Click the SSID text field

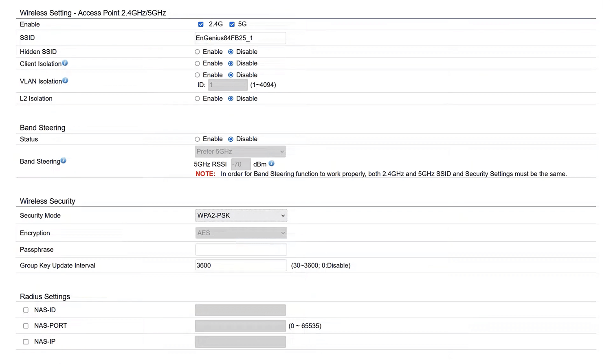click(240, 38)
